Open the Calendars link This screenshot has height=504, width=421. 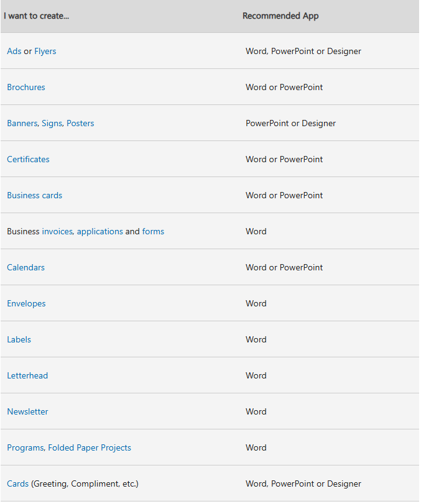coord(25,267)
